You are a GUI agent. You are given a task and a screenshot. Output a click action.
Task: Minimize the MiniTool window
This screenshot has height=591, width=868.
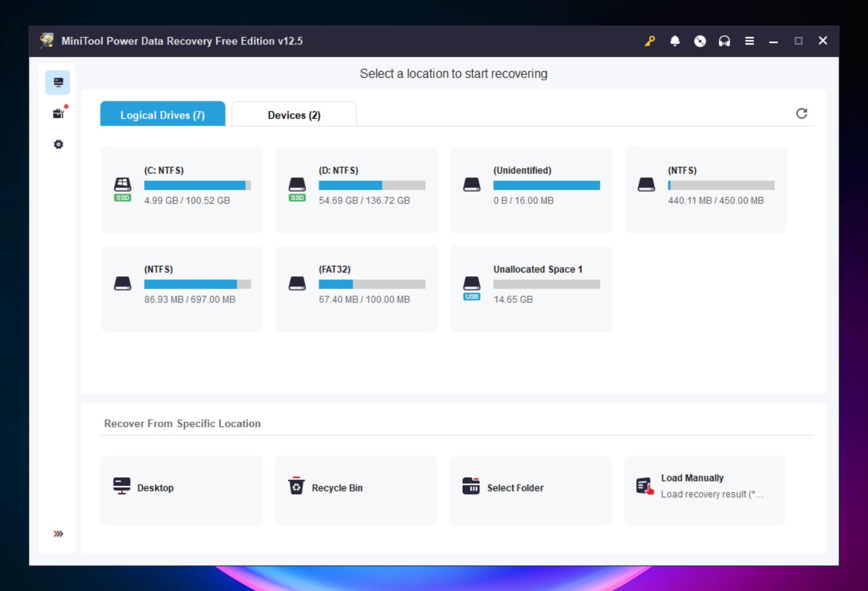[773, 41]
